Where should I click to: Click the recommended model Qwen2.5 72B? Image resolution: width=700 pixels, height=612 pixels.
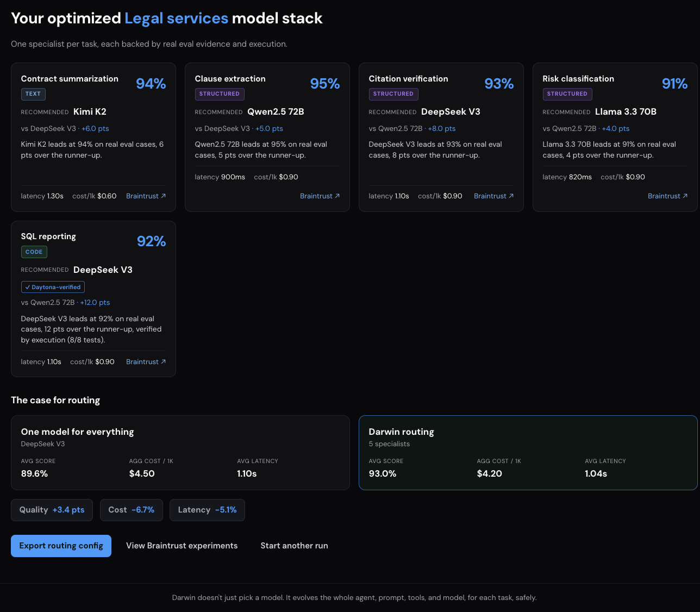coord(276,112)
